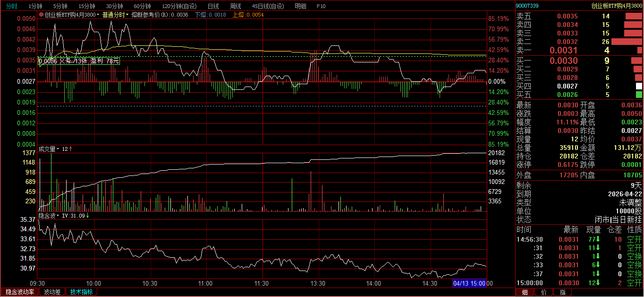Switch to the 1分钟 period tab

pyautogui.click(x=35, y=6)
